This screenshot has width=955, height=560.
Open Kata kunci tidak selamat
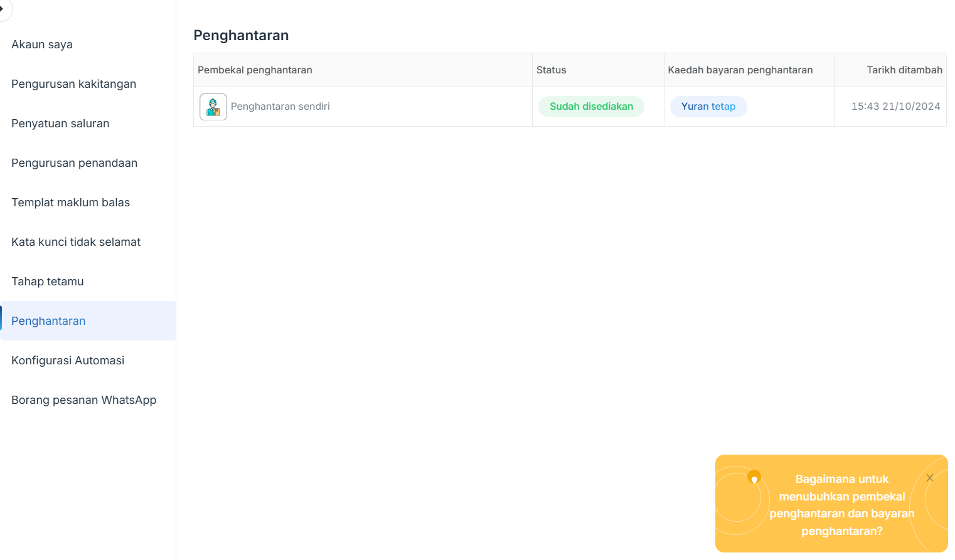pos(76,242)
